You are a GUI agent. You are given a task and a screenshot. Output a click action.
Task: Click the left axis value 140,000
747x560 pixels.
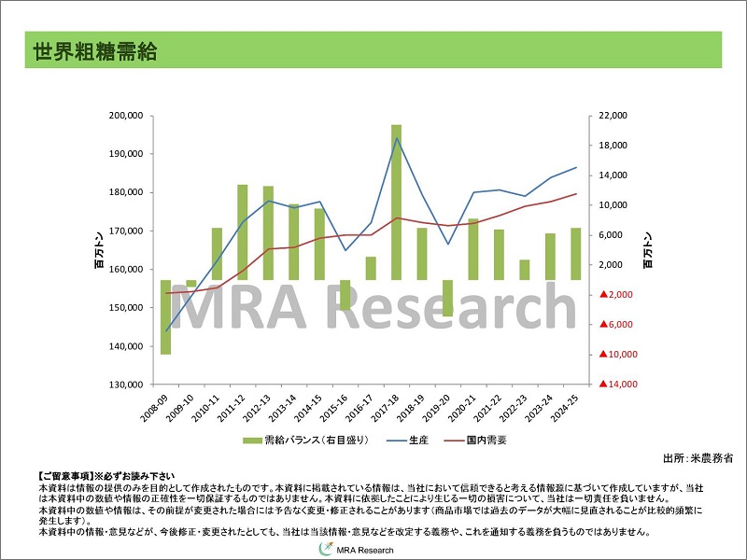[x=126, y=346]
